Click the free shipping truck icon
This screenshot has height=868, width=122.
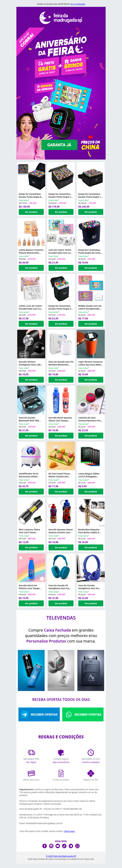tap(31, 753)
